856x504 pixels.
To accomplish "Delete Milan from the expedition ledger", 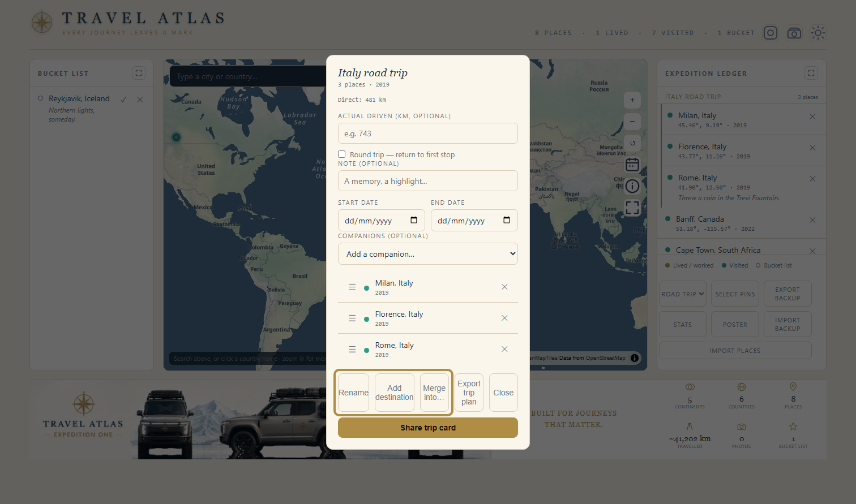I will 812,117.
